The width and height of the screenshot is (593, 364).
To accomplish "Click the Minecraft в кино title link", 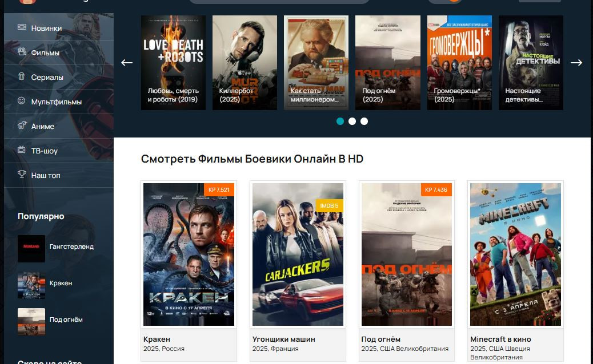I will coord(500,339).
